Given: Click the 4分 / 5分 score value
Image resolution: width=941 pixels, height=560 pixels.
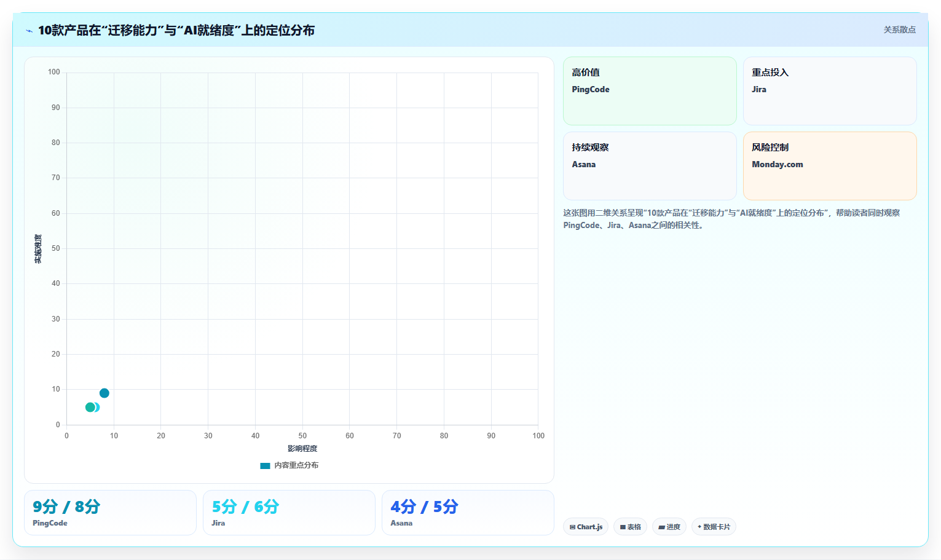Looking at the screenshot, I should [424, 507].
